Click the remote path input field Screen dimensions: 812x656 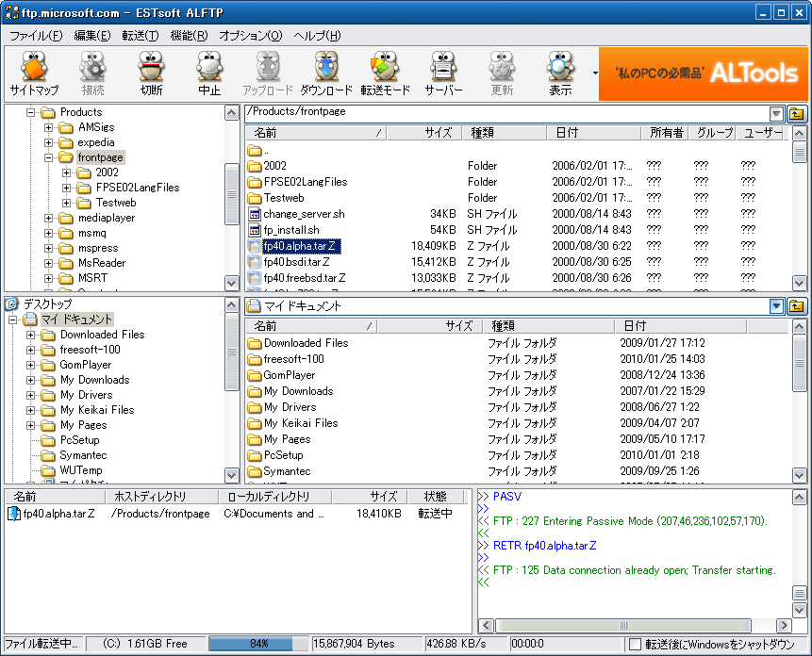(x=506, y=113)
